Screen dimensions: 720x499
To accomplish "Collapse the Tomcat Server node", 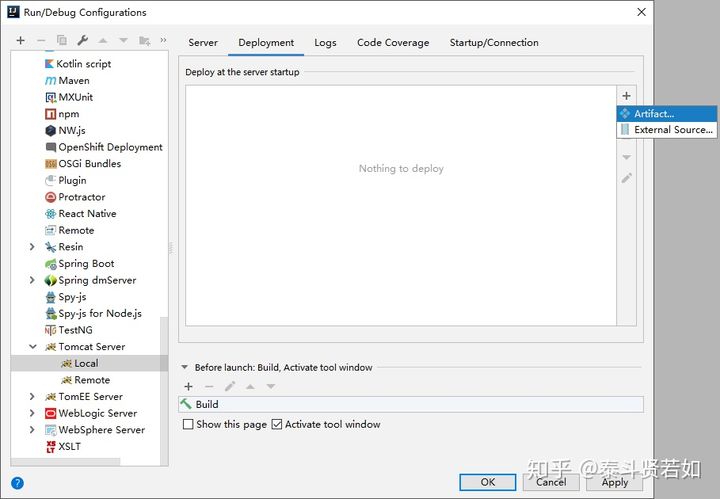I will pos(33,347).
